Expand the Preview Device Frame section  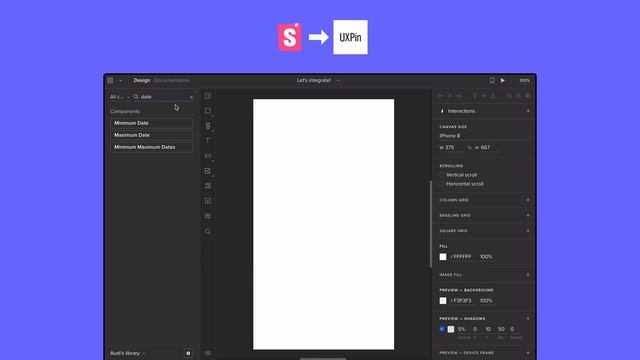[x=528, y=353]
